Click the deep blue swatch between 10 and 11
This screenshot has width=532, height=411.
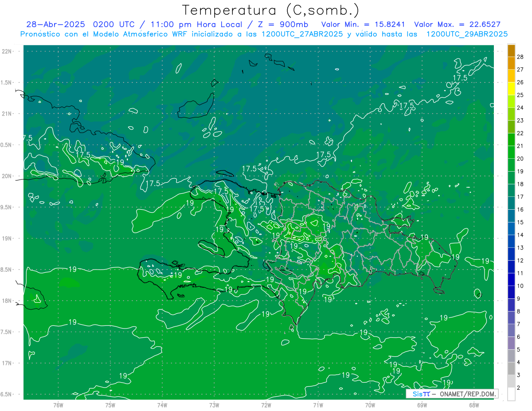(x=511, y=279)
